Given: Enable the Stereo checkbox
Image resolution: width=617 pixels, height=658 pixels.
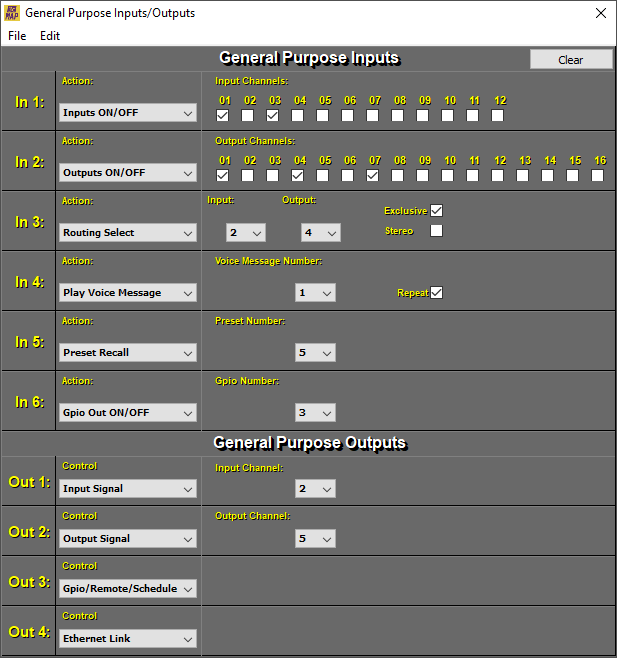Looking at the screenshot, I should tap(436, 231).
